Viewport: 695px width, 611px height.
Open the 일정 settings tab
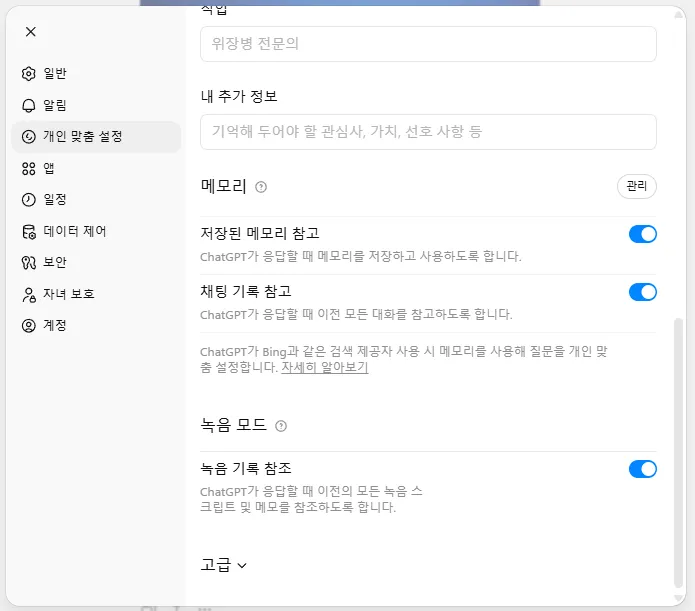pyautogui.click(x=96, y=200)
